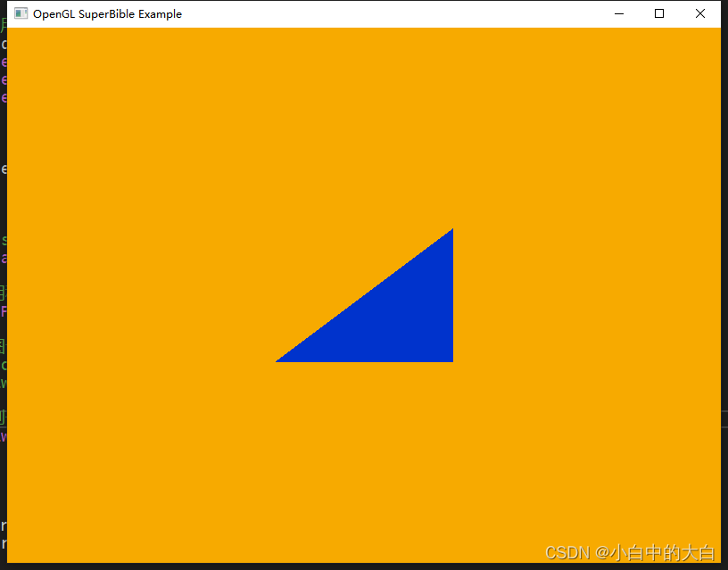Minimize the OpenGL SuperBible Example window
This screenshot has height=570, width=728.
click(619, 14)
